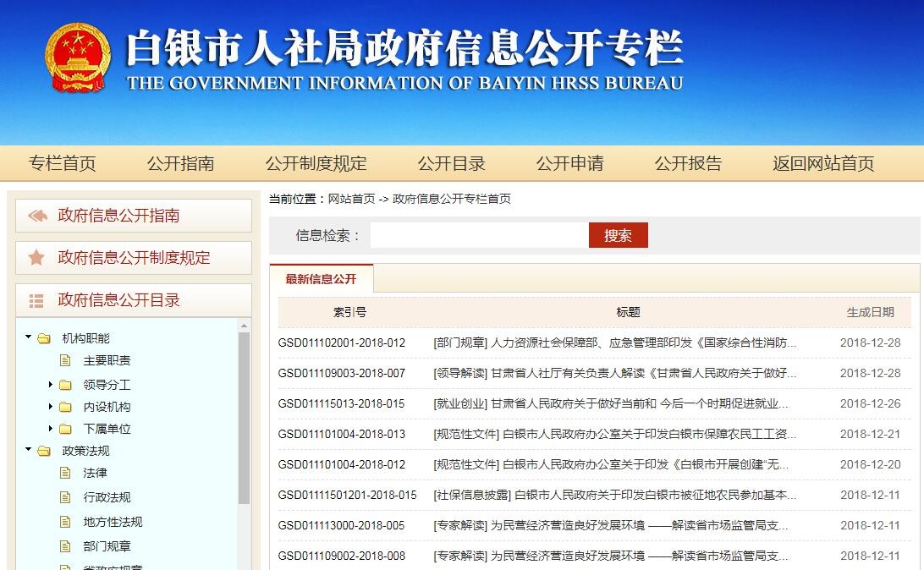Screen dimensions: 924x570
Task: Click the document icon next to 主要职责
Action: [65, 360]
